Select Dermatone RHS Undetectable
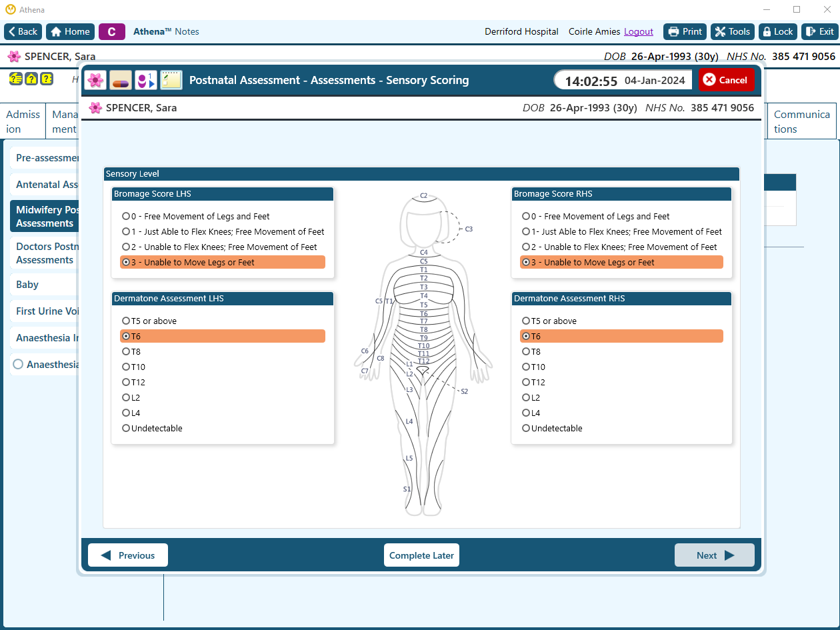Screen dimensions: 840x630 click(x=621, y=428)
